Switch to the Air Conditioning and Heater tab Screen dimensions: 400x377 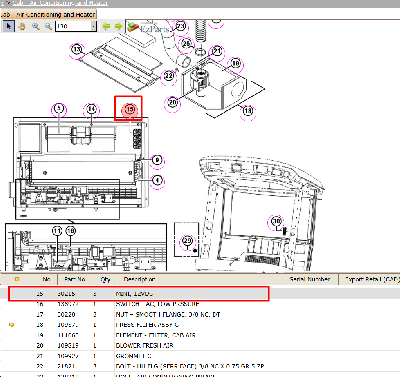(x=48, y=14)
